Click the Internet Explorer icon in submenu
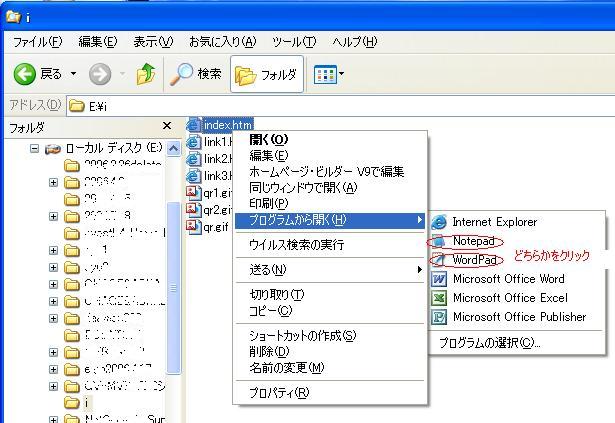The height and width of the screenshot is (423, 615). (x=439, y=222)
